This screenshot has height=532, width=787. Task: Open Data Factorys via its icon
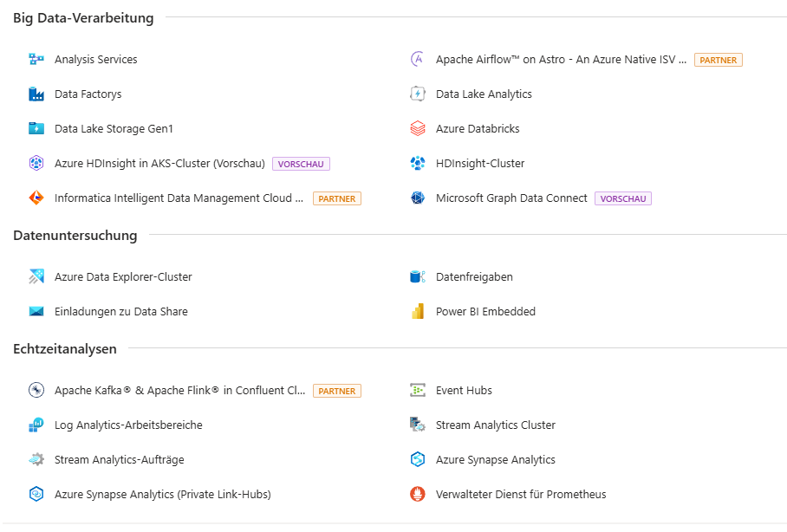pos(36,94)
